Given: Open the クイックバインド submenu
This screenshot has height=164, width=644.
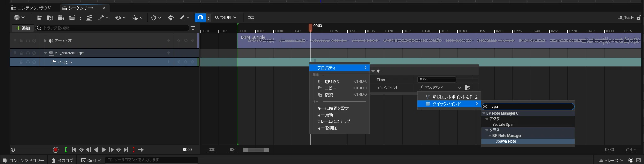Looking at the screenshot, I should click(x=449, y=104).
